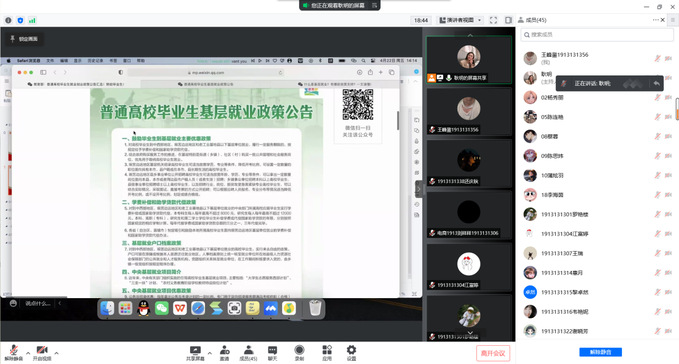Turn on the camera video
This screenshot has height=364, width=679.
tap(42, 353)
